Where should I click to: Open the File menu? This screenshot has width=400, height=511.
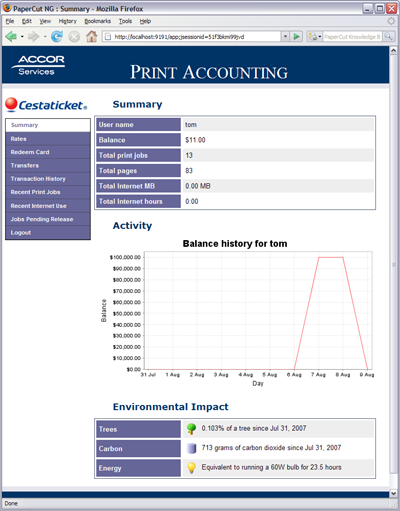pos(10,21)
